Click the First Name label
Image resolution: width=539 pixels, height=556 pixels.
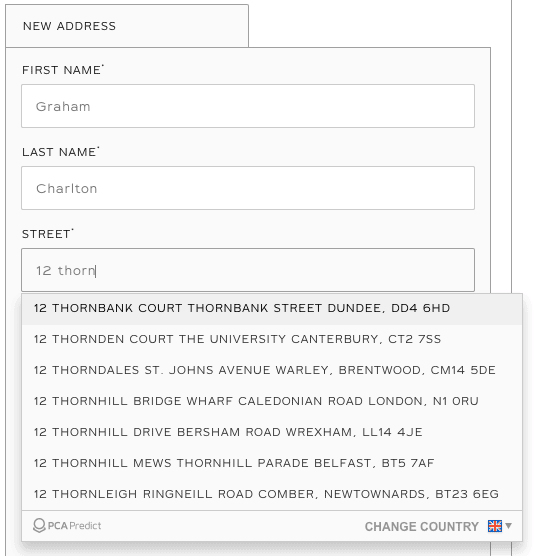[63, 70]
